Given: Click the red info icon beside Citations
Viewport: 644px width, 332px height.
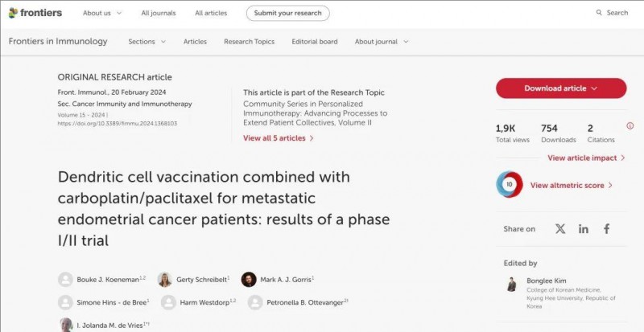Looking at the screenshot, I should pyautogui.click(x=630, y=126).
